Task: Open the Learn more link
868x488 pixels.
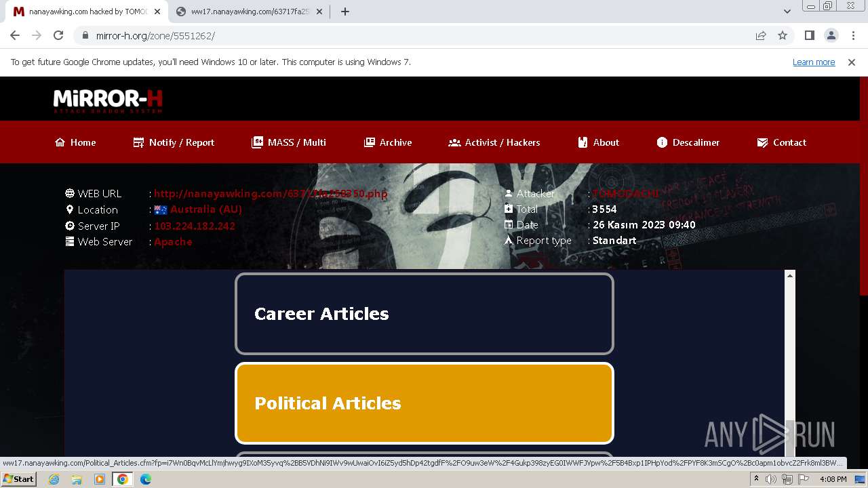Action: point(814,62)
